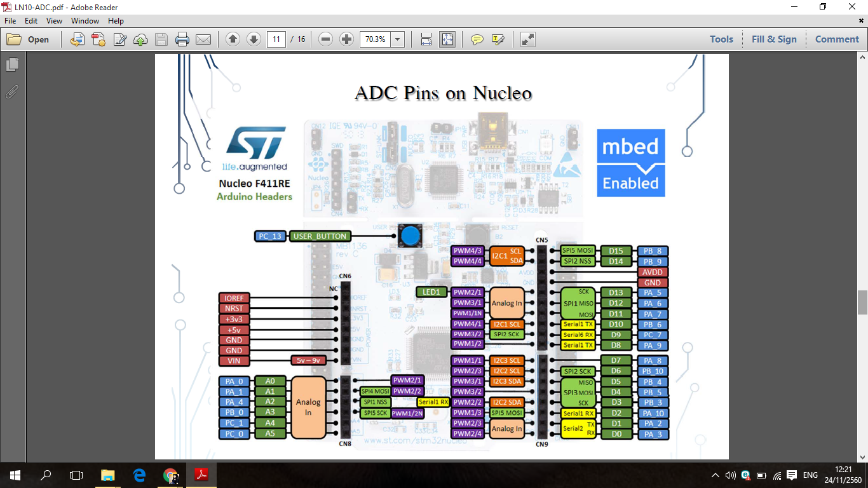The width and height of the screenshot is (868, 488).
Task: Click the battery status tray icon
Action: pyautogui.click(x=761, y=475)
